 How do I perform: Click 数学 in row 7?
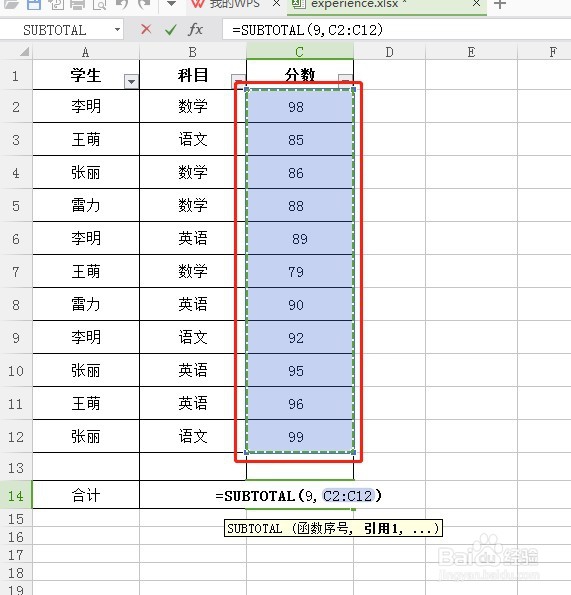pos(193,271)
